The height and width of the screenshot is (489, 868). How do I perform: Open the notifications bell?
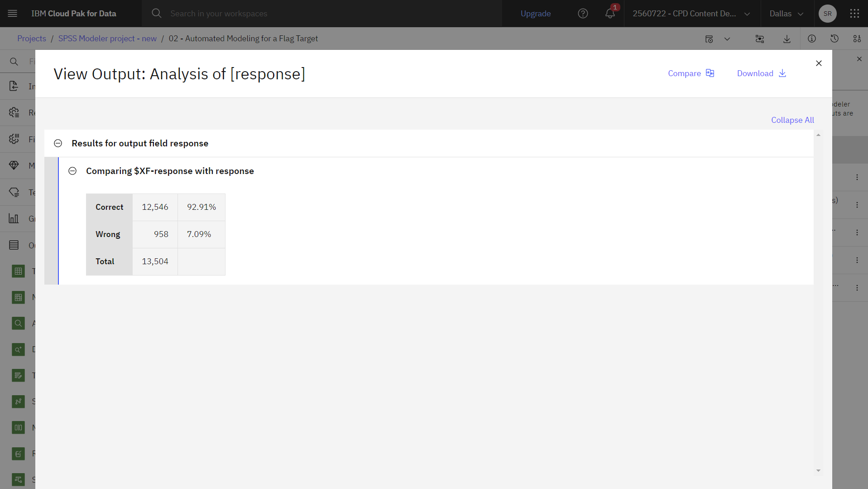point(610,14)
